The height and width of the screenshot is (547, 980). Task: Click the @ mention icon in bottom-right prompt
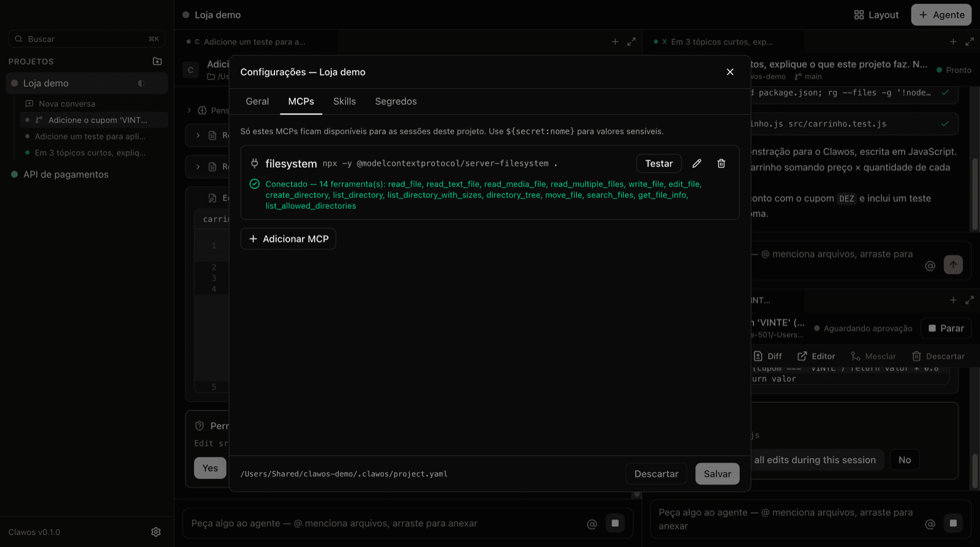point(930,524)
